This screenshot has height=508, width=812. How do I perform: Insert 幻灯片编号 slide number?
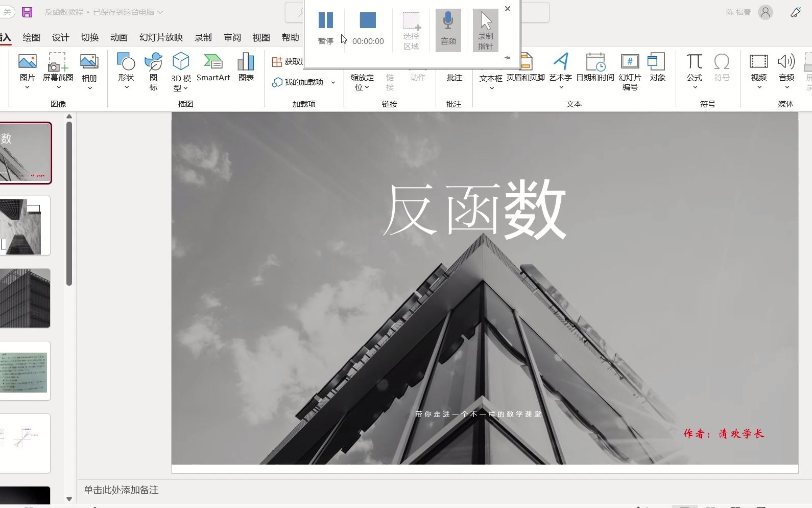630,72
